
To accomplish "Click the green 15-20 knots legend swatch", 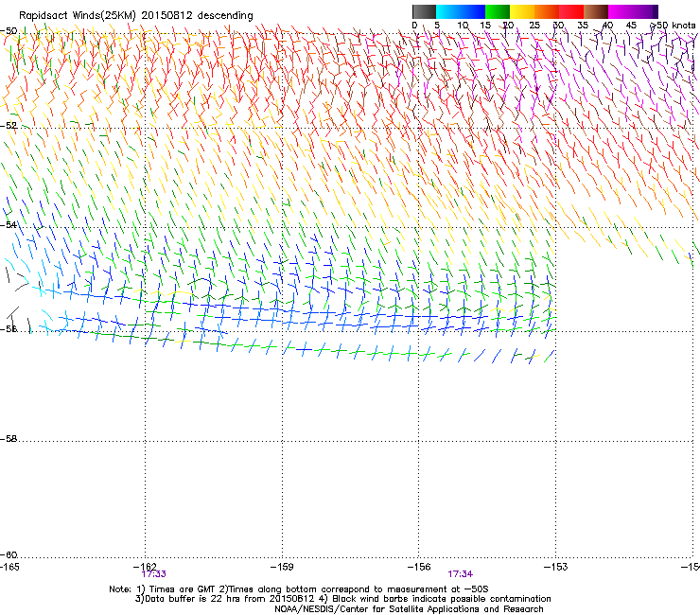I will tap(498, 11).
